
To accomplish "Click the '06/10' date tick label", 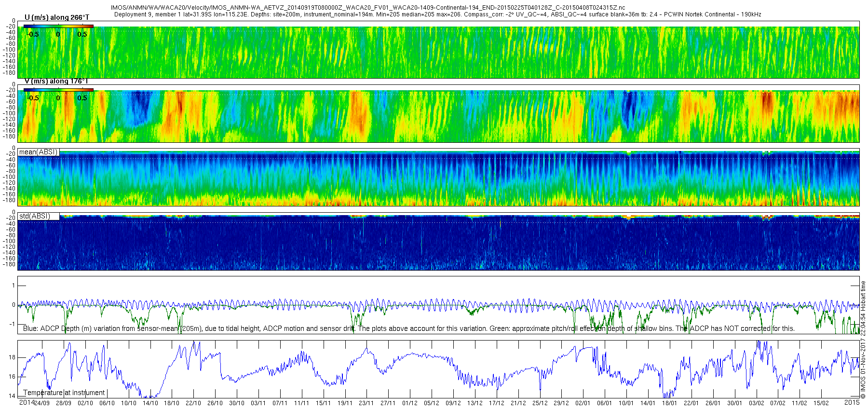I will pyautogui.click(x=107, y=403).
